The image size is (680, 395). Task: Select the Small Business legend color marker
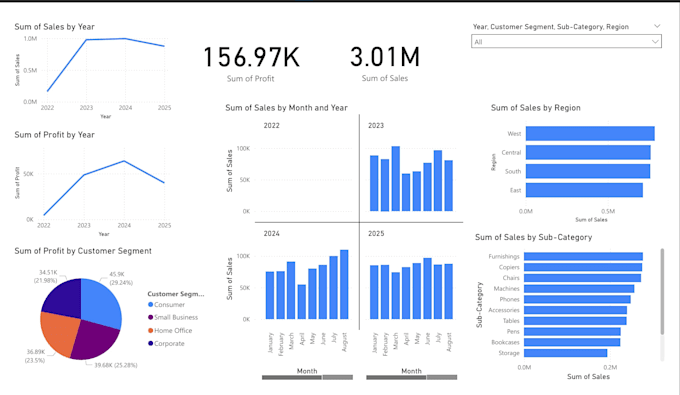[x=150, y=317]
